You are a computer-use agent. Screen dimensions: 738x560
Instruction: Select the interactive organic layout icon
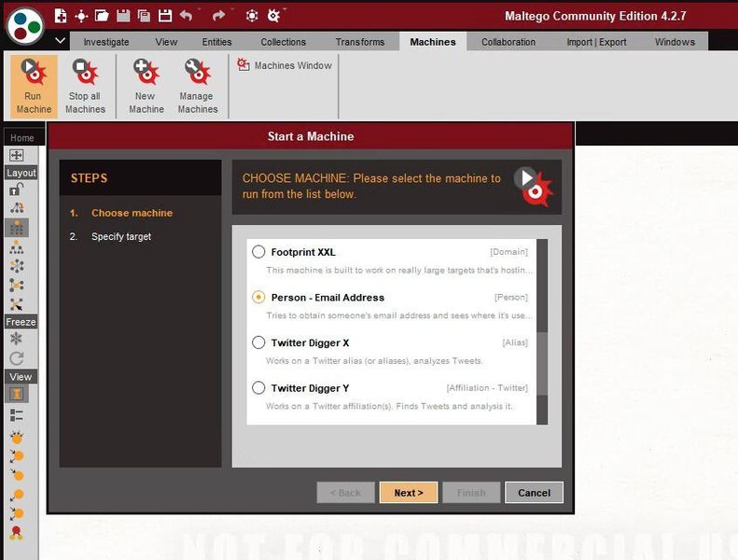(17, 285)
